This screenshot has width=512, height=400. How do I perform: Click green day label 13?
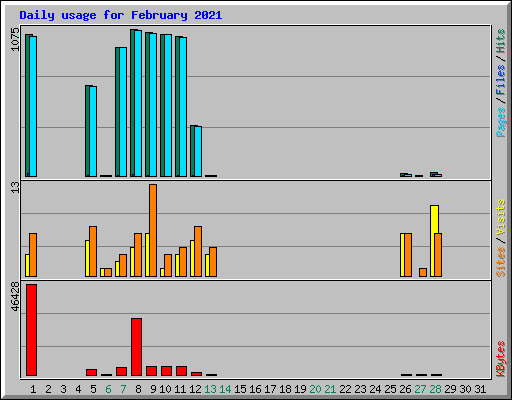click(x=210, y=389)
